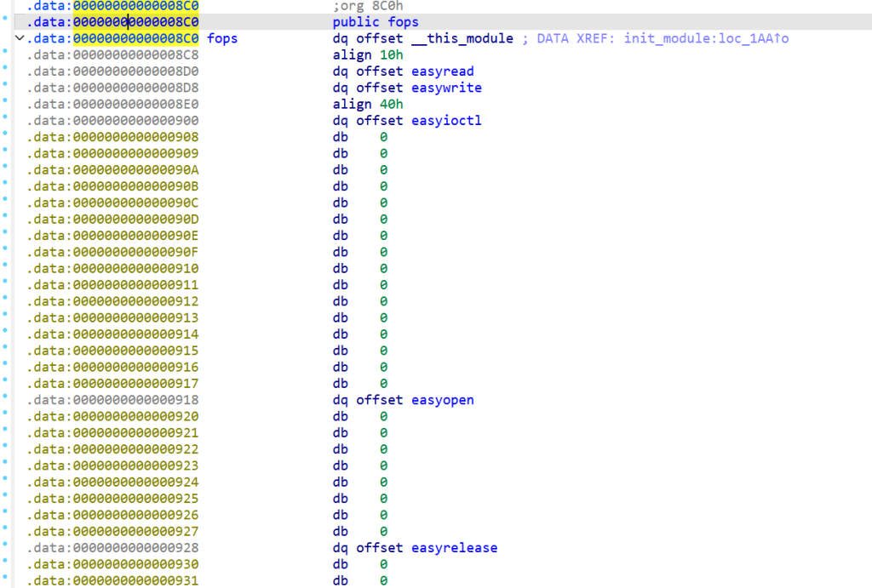Go to the easyopen function reference
872x588 pixels.
point(443,400)
